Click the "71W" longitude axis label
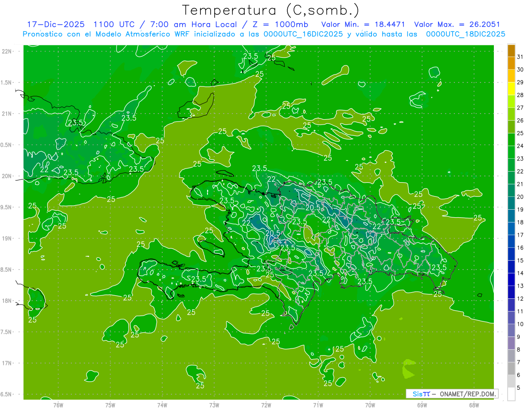The image size is (532, 411). point(318,406)
